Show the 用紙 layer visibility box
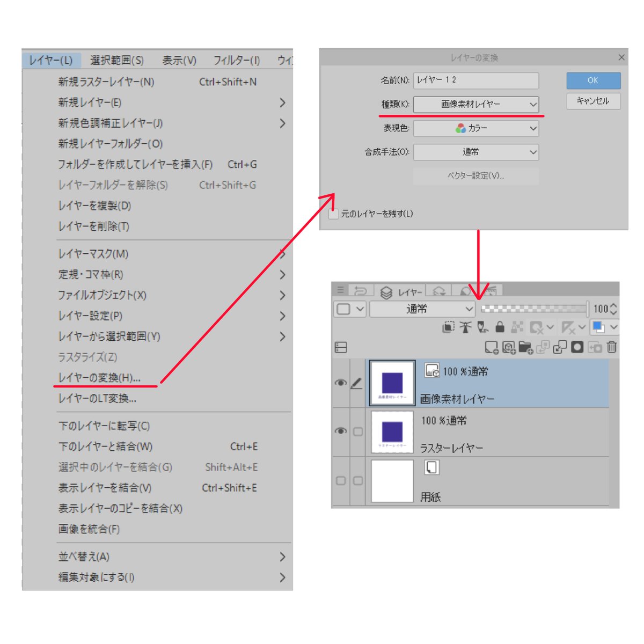 tap(340, 480)
